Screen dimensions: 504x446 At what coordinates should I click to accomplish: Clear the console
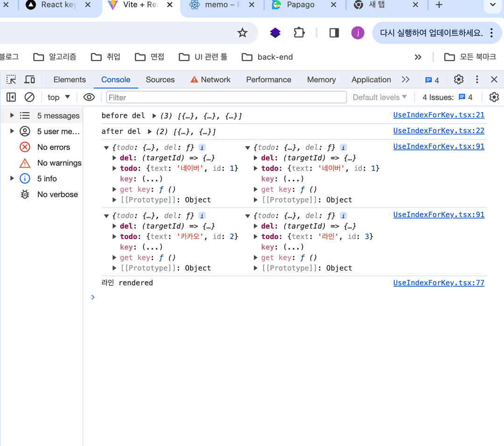(x=29, y=97)
